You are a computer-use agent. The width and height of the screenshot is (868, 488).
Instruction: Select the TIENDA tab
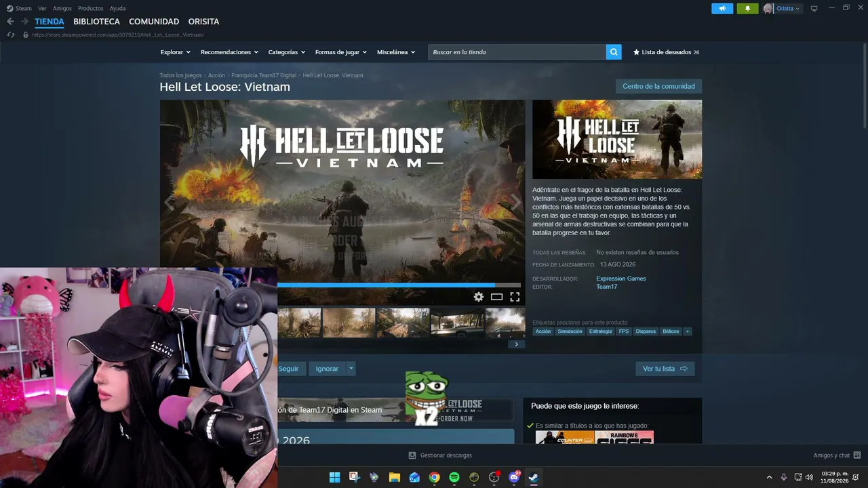(50, 22)
